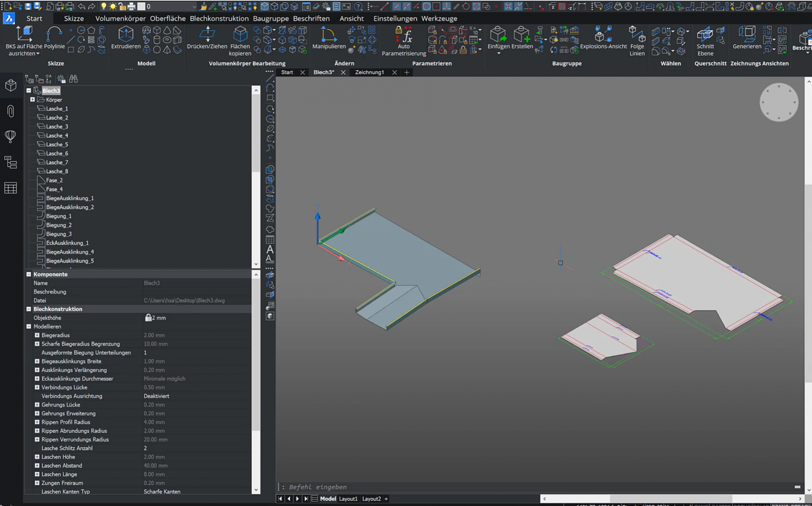
Task: Collapse the Modellieren group
Action: [x=29, y=326]
